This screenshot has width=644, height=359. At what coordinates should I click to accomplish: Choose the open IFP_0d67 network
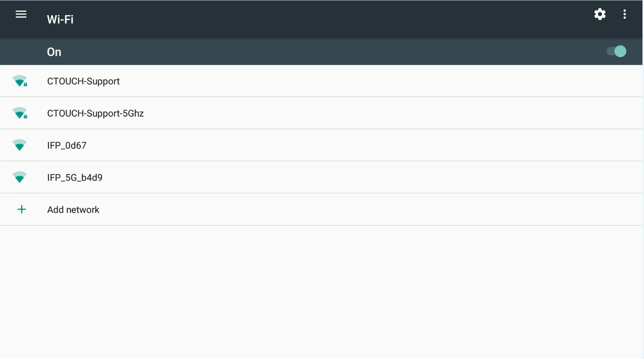click(67, 145)
